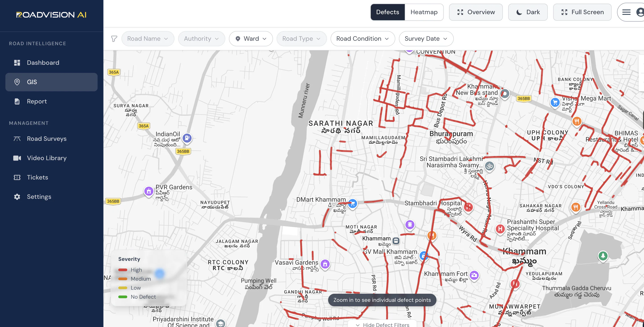This screenshot has height=327, width=644.
Task: Click the Overview button
Action: coord(476,12)
